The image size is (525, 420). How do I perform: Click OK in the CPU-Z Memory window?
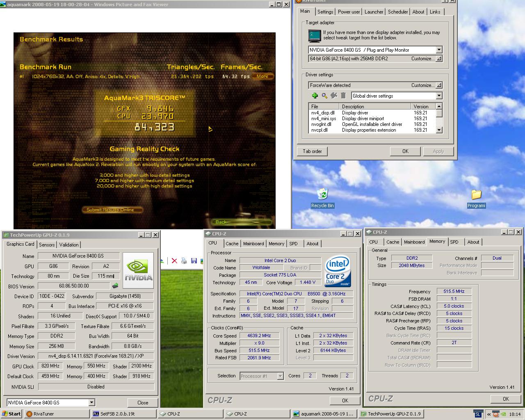(x=506, y=399)
